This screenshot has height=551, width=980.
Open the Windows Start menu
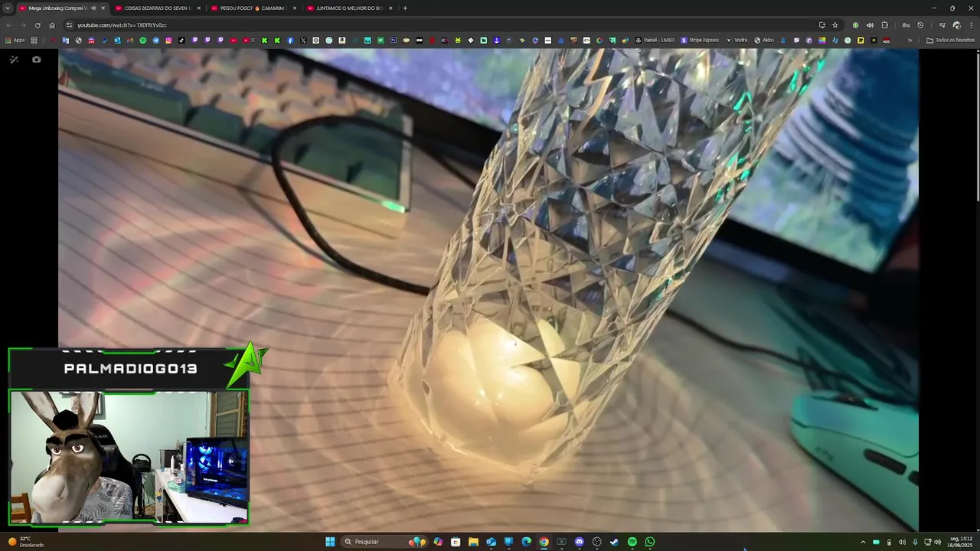pos(330,542)
